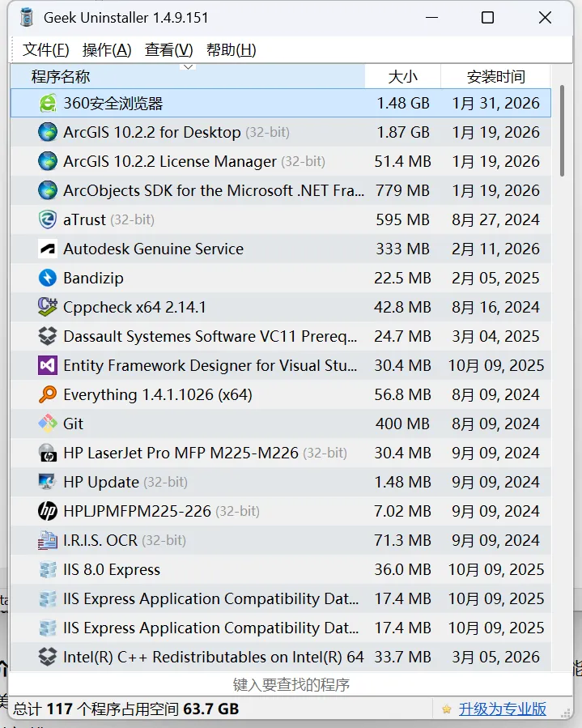
Task: Maximize the Geek Uninstaller window
Action: [x=488, y=18]
